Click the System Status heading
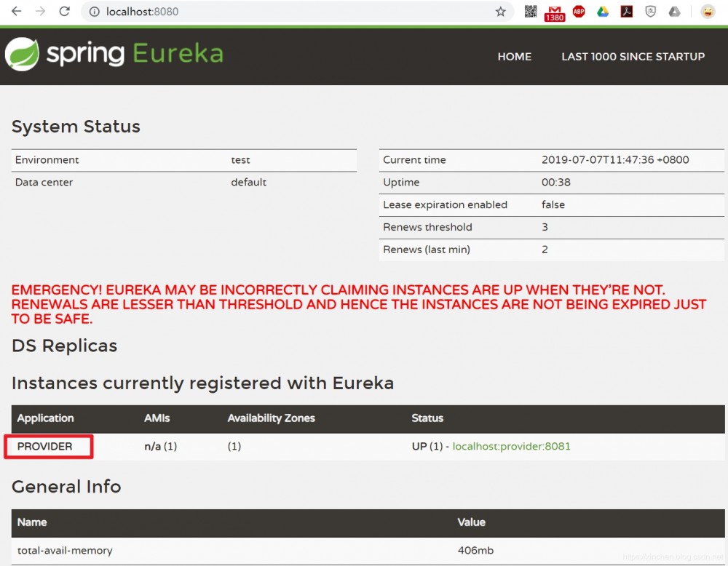The image size is (728, 566). [x=76, y=127]
